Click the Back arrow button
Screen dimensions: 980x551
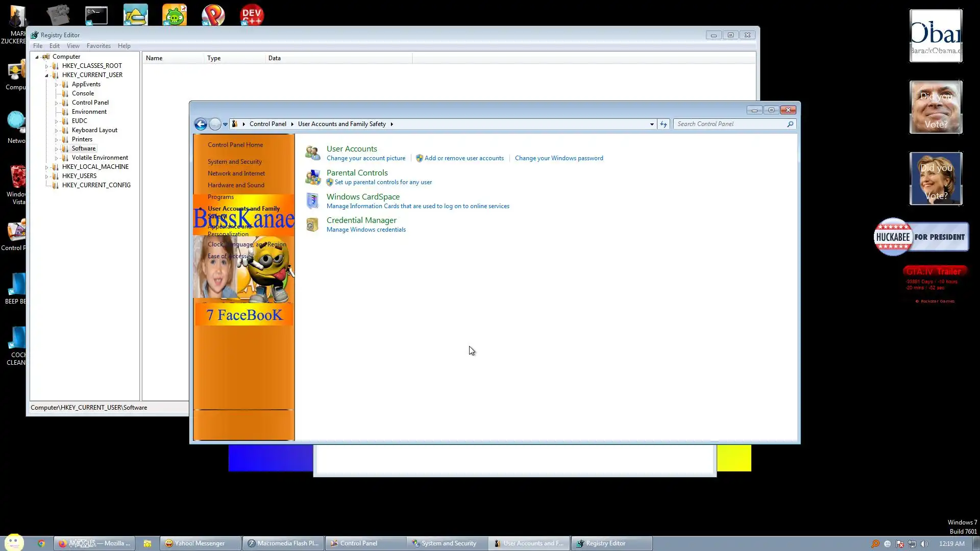tap(201, 124)
